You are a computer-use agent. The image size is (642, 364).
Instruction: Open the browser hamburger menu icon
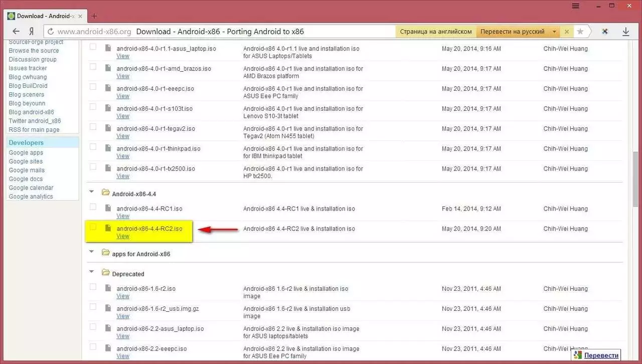[576, 6]
